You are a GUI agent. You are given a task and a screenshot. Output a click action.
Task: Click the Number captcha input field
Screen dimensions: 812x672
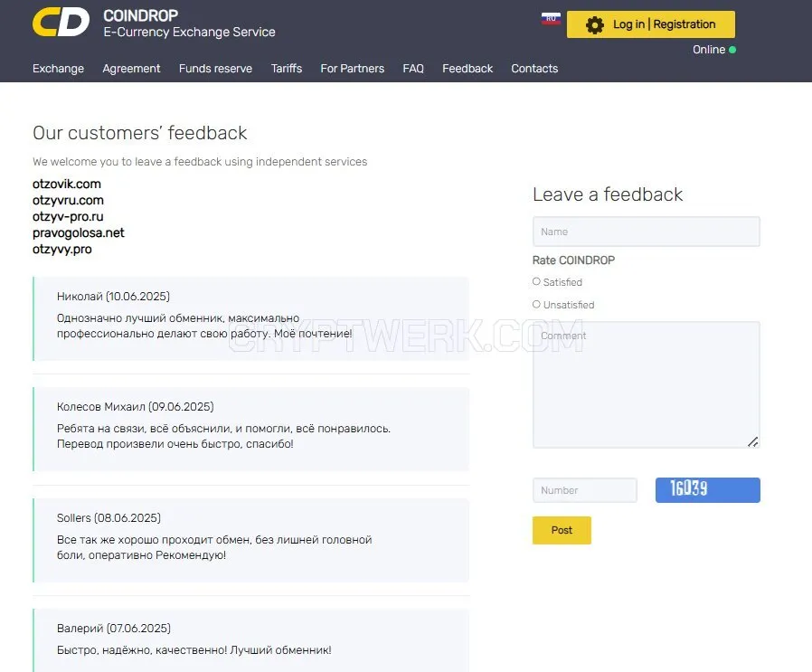(x=585, y=490)
